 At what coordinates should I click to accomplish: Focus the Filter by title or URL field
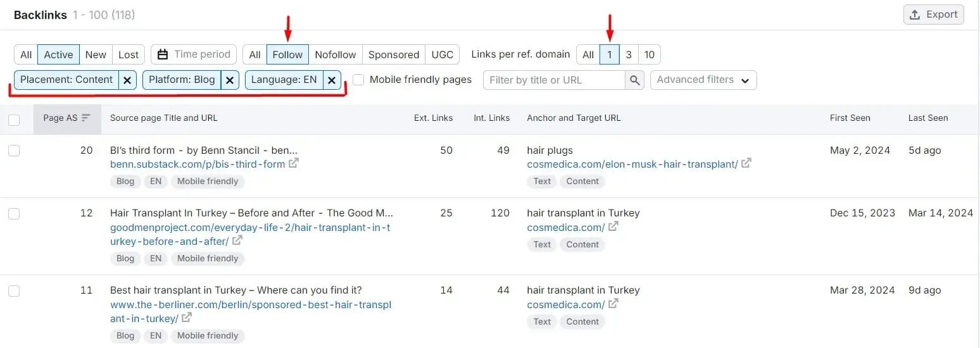554,80
